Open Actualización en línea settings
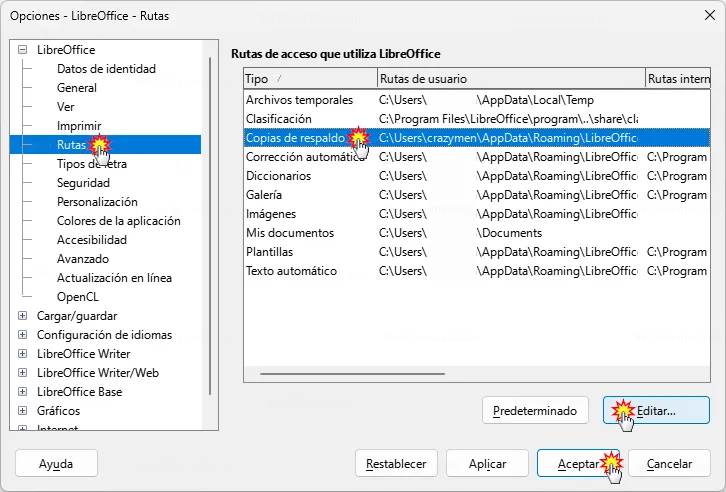The width and height of the screenshot is (726, 492). (x=114, y=278)
